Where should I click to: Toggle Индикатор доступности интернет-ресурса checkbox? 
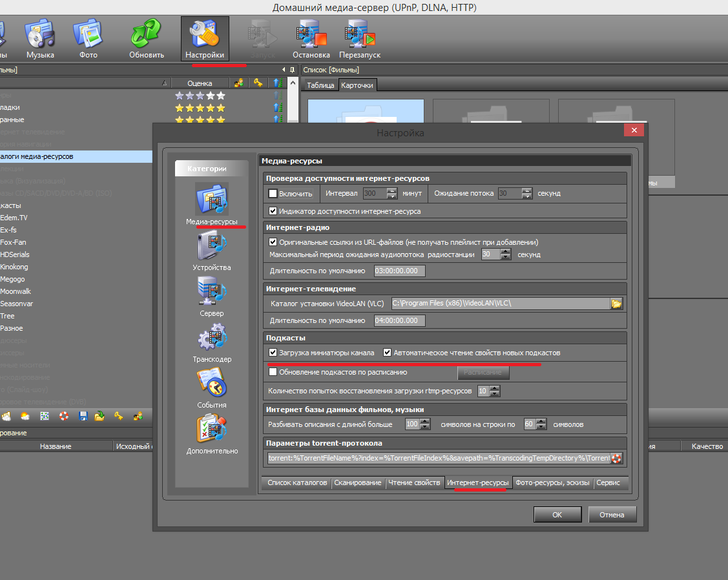273,211
